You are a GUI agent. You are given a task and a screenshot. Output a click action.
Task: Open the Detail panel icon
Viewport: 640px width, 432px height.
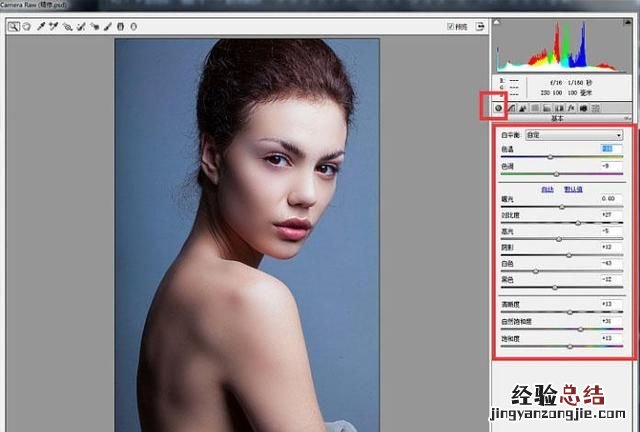(522, 107)
